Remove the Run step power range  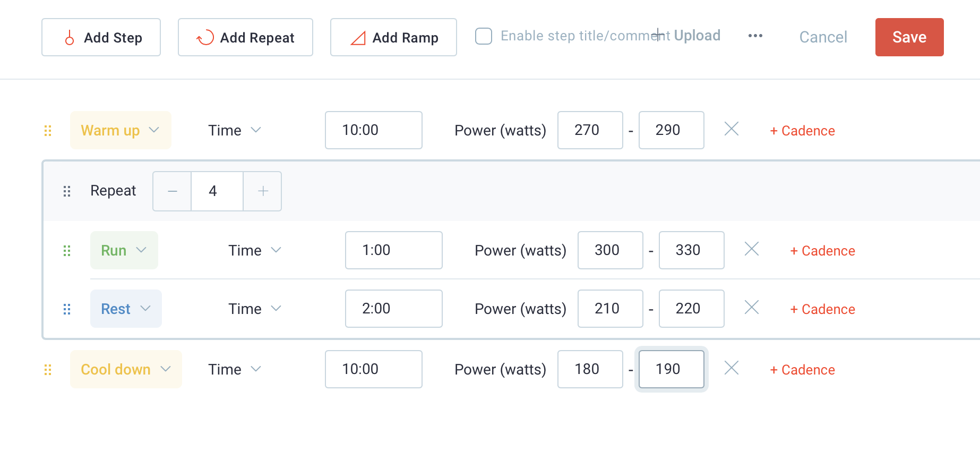[752, 249]
